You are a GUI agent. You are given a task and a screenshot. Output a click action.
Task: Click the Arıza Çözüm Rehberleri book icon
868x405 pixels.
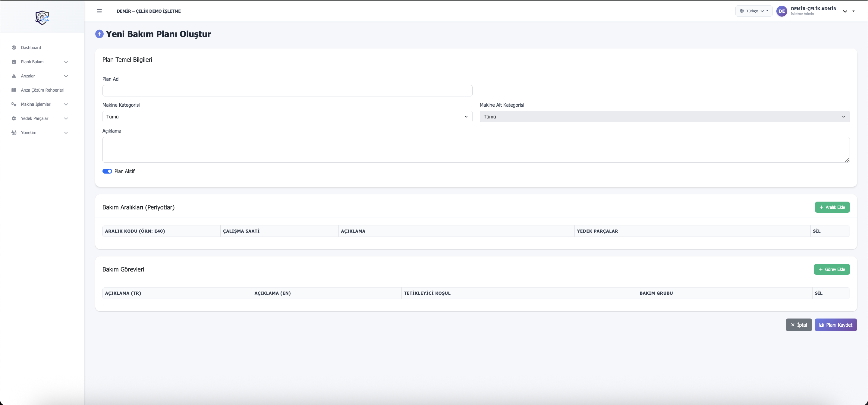click(x=14, y=90)
